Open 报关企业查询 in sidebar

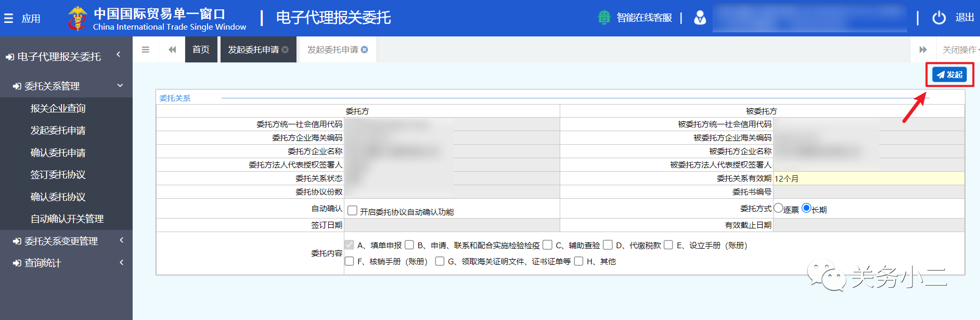(58, 108)
